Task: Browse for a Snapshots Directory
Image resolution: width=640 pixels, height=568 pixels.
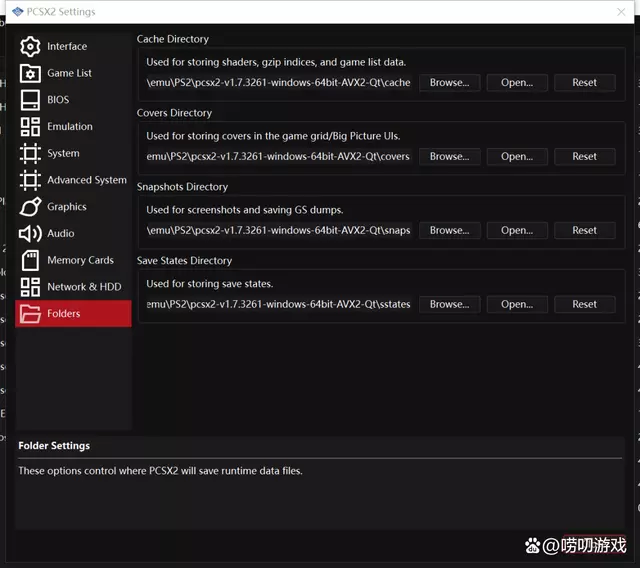Action: [449, 231]
